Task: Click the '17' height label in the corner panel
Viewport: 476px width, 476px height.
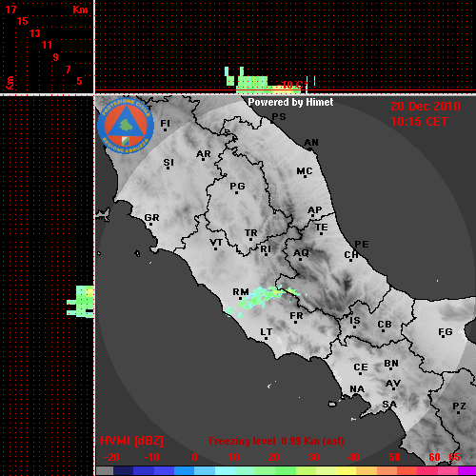Action: [10, 10]
